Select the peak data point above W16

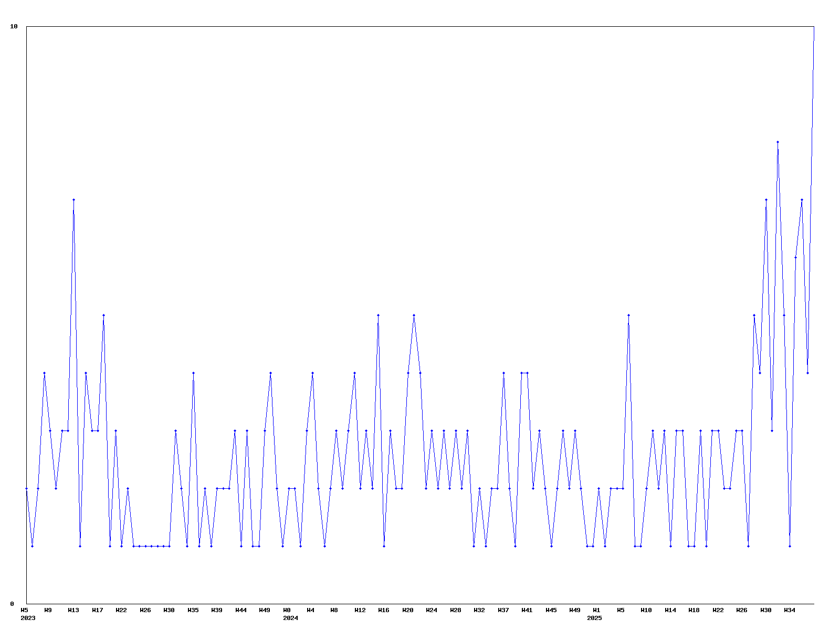pyautogui.click(x=378, y=315)
